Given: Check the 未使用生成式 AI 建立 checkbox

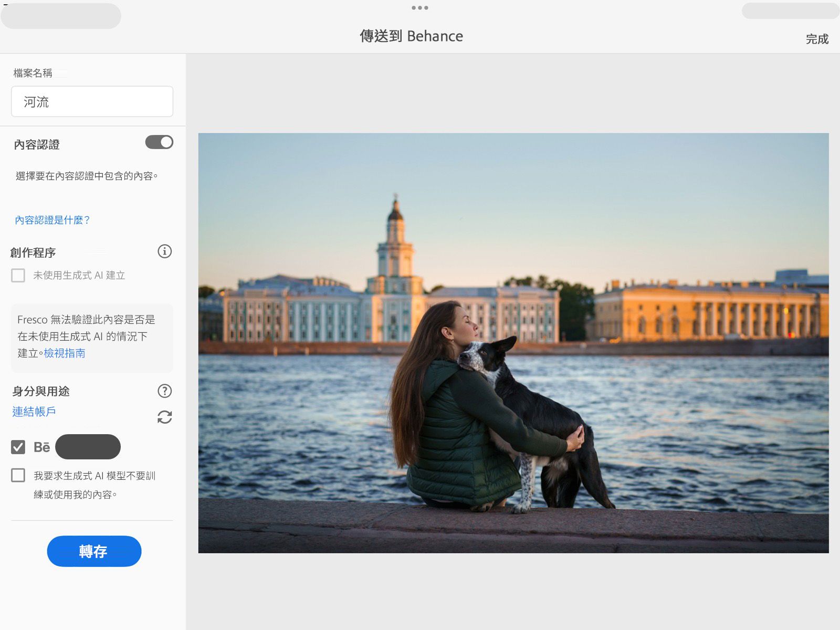Looking at the screenshot, I should point(18,276).
